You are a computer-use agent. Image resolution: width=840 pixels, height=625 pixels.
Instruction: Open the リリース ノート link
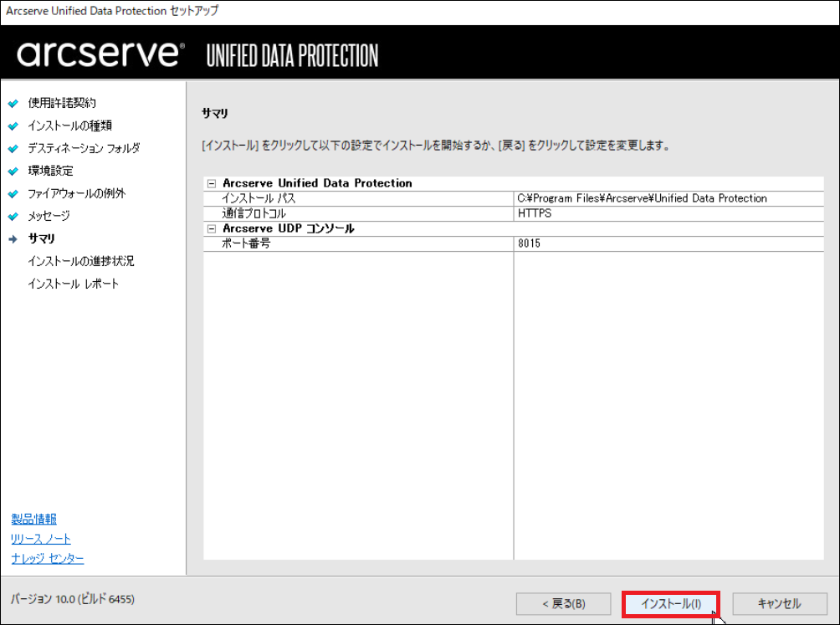pos(41,539)
